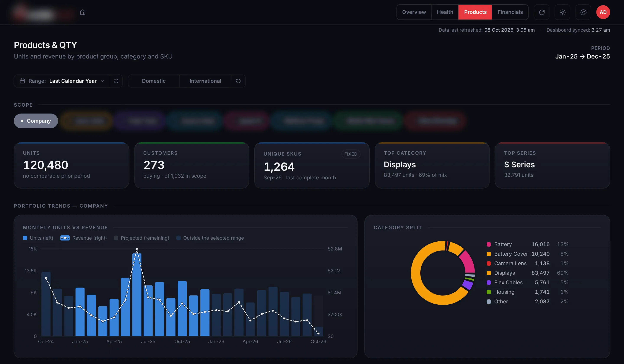624x364 pixels.
Task: Click the 1,264 unique SKUs value
Action: [x=279, y=167]
